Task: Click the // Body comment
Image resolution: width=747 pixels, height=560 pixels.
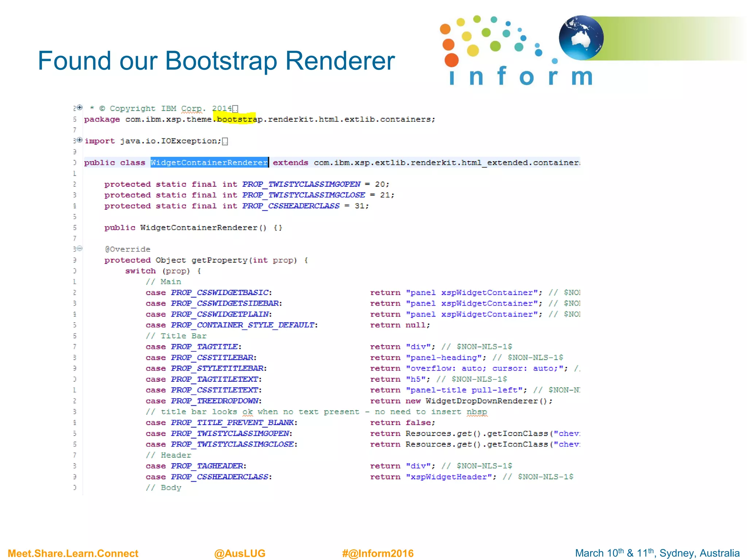Action: point(163,488)
